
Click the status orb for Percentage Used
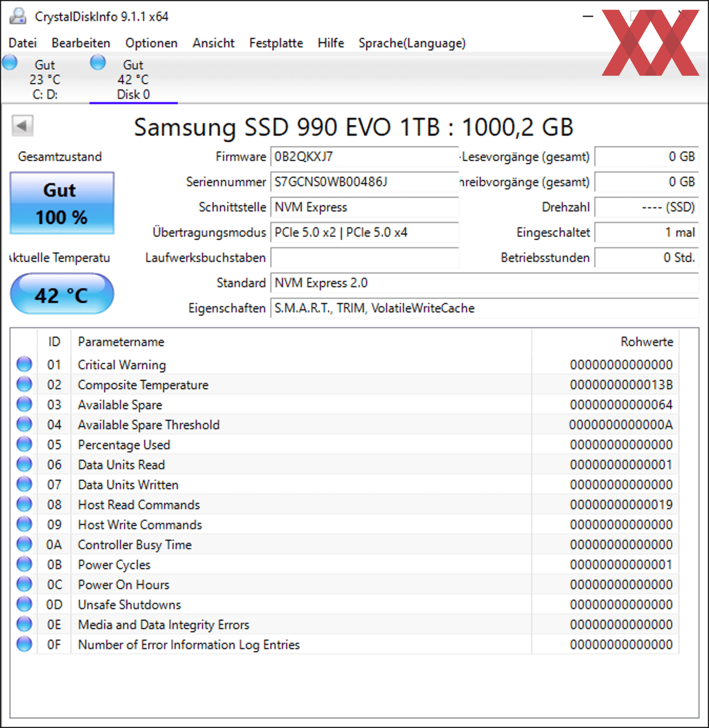pyautogui.click(x=24, y=444)
